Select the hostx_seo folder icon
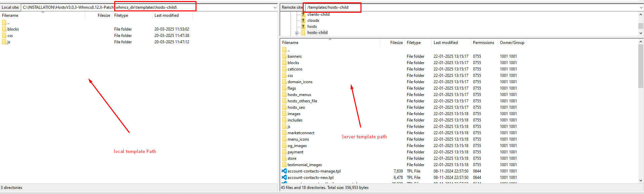 pos(284,107)
